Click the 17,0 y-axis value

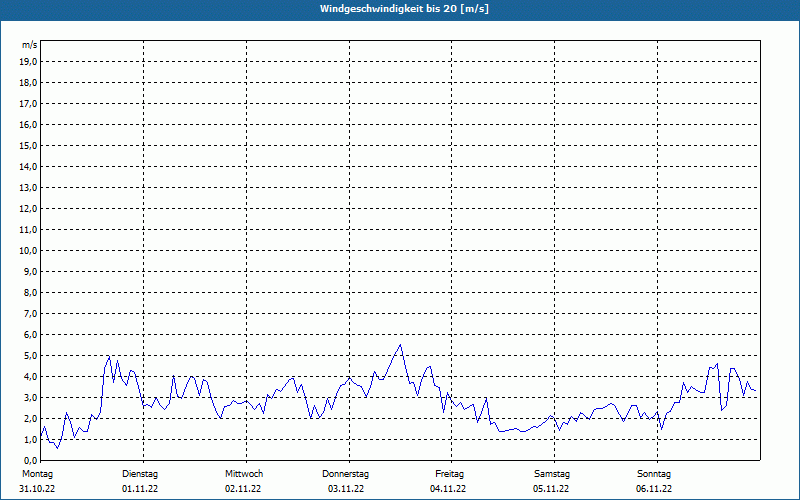(28, 104)
